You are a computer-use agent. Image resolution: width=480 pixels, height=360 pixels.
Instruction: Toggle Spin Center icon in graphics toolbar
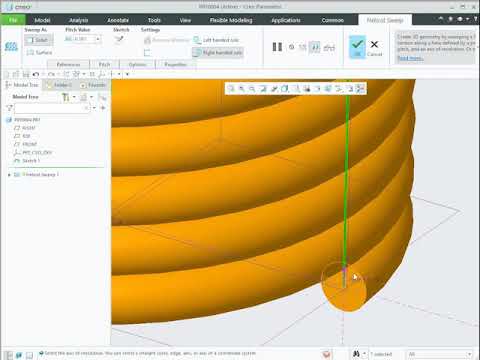pos(360,88)
